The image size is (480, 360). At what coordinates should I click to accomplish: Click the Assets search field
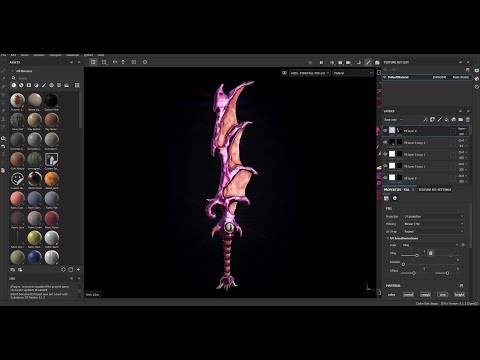coord(47,78)
